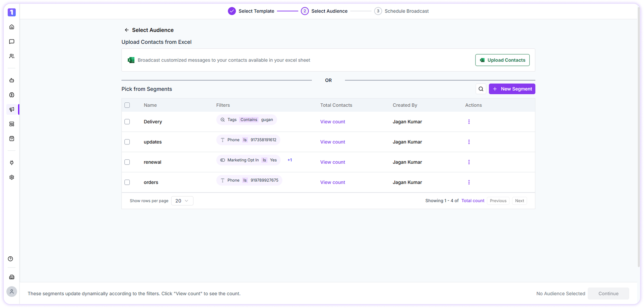The width and height of the screenshot is (644, 308).
Task: Click the Continue button
Action: pyautogui.click(x=608, y=293)
